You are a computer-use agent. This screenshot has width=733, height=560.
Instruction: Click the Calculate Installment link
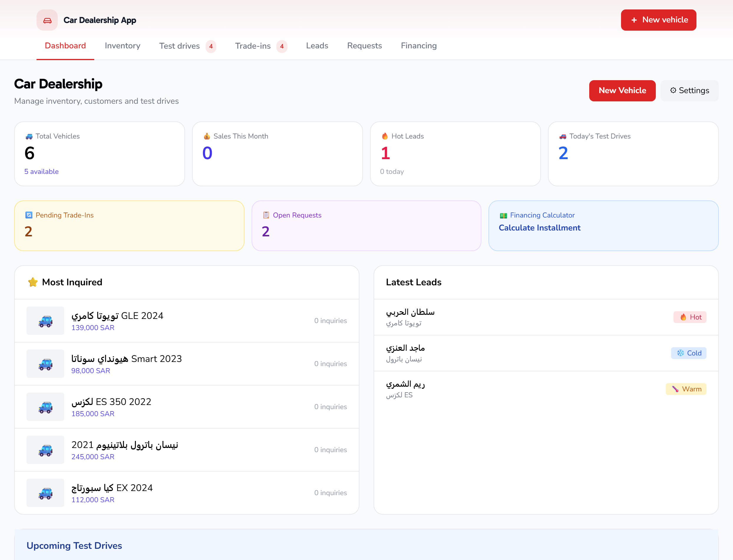539,228
